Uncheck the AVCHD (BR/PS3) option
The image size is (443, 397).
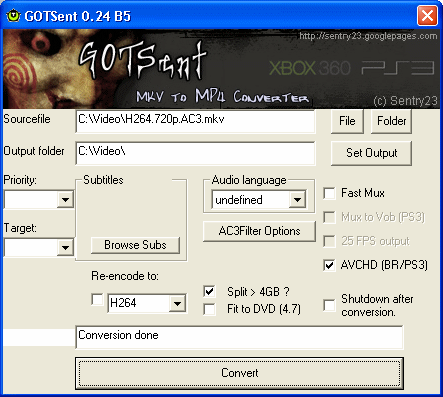point(329,265)
